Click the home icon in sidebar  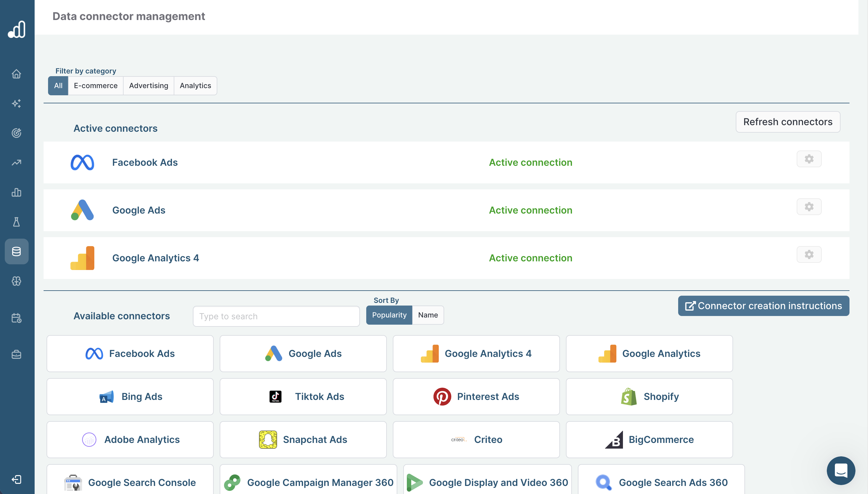click(x=16, y=74)
